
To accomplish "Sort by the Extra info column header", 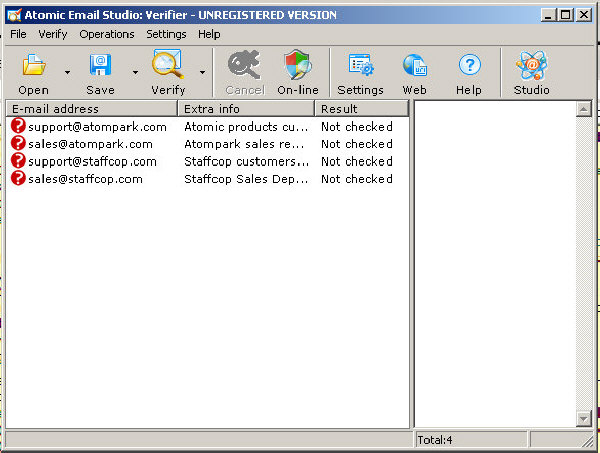I will [x=246, y=109].
